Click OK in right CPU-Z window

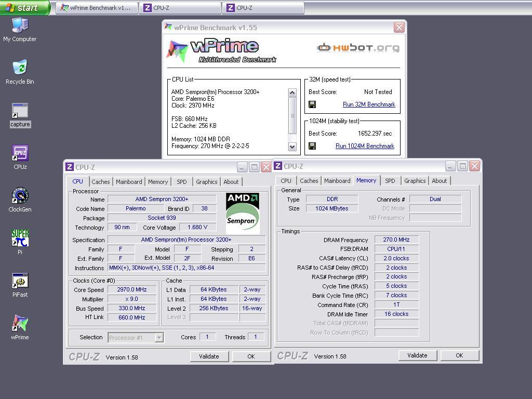[x=459, y=355]
